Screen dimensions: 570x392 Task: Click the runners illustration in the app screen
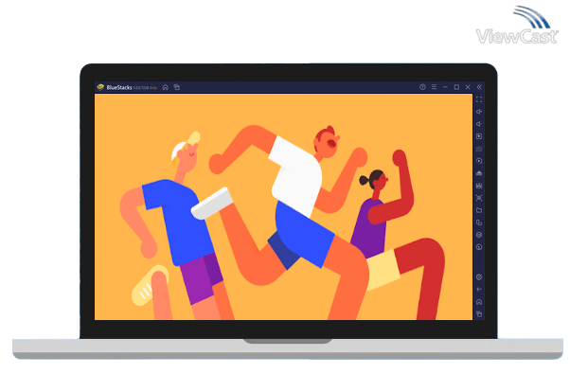coord(283,207)
